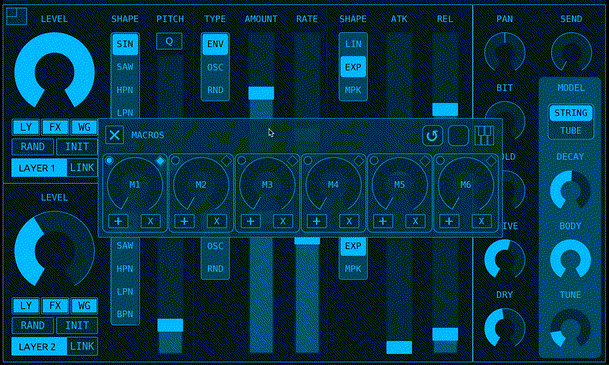
Task: Click the plus button under macro M6
Action: [449, 221]
